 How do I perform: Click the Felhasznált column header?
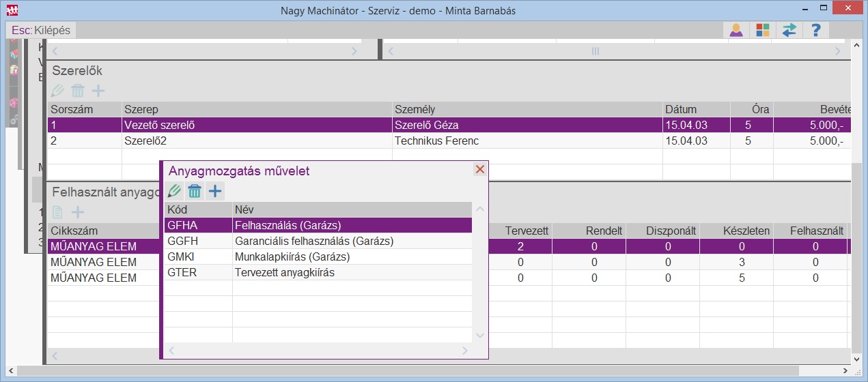[811, 231]
